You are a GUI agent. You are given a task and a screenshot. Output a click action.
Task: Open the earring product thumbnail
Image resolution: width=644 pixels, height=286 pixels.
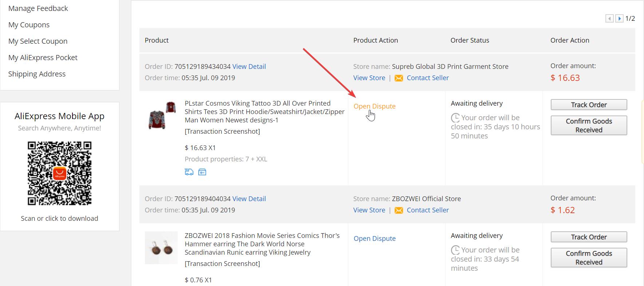click(161, 248)
